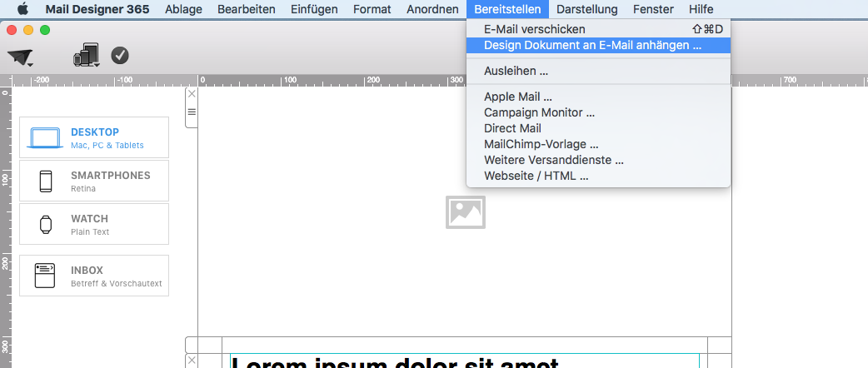Click the Lorem ipsum headline text
The width and height of the screenshot is (868, 368).
coord(395,363)
